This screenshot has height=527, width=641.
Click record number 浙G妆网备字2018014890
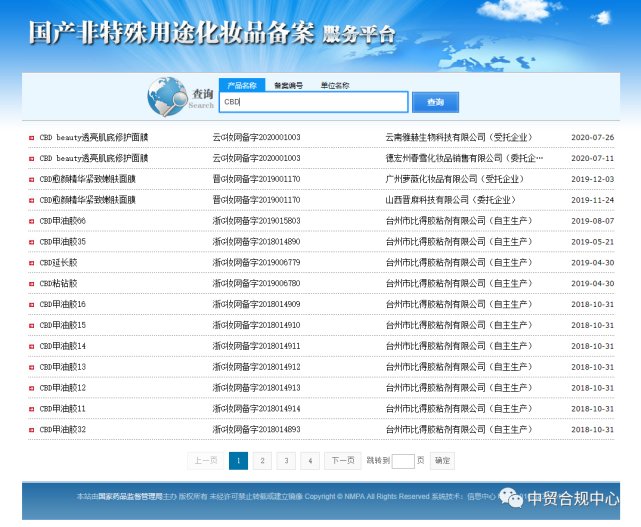pos(256,242)
